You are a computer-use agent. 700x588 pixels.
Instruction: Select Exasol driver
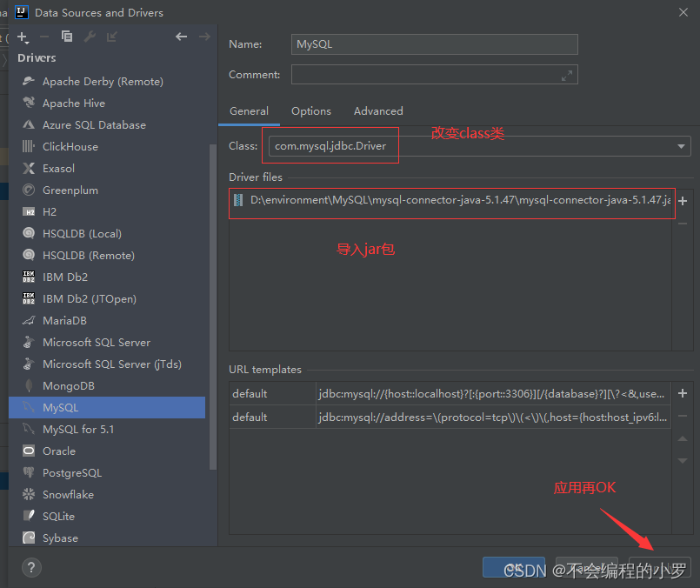pos(107,169)
